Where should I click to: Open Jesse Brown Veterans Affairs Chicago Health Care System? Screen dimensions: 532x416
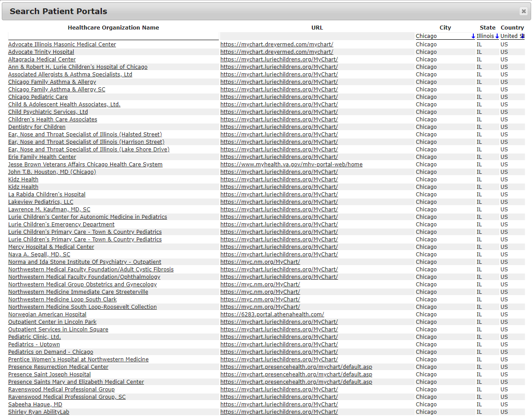[85, 165]
